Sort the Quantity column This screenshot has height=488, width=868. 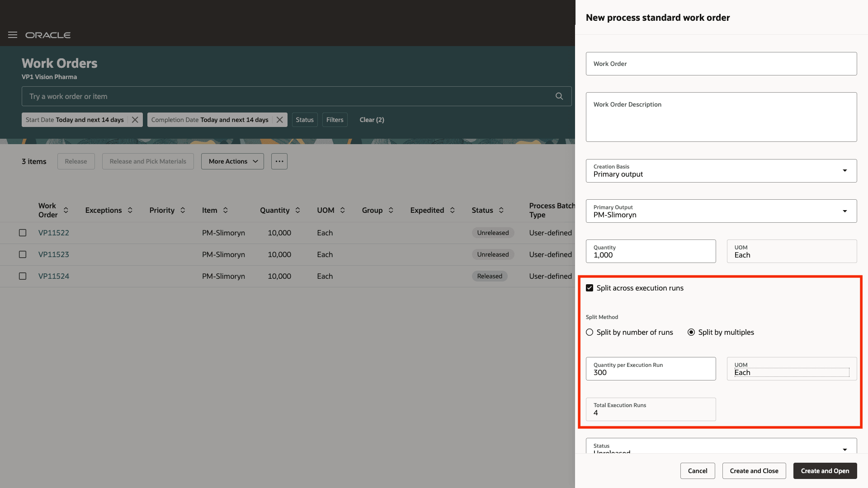pos(297,210)
